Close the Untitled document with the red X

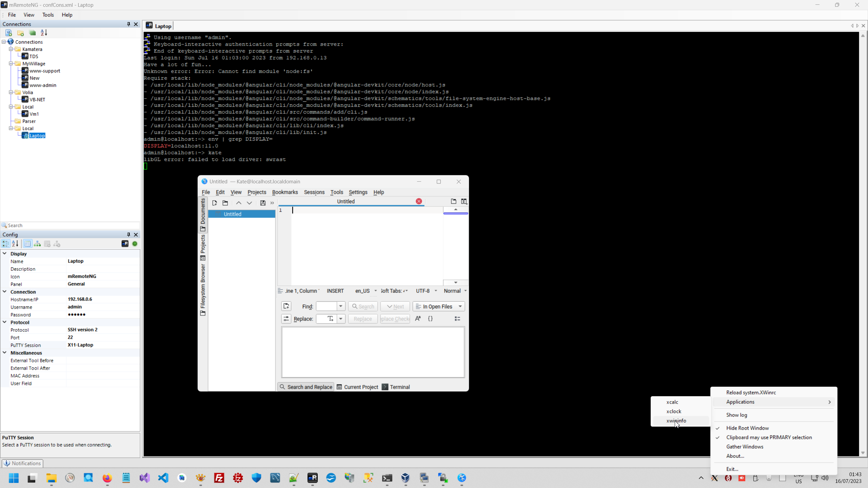pos(419,201)
